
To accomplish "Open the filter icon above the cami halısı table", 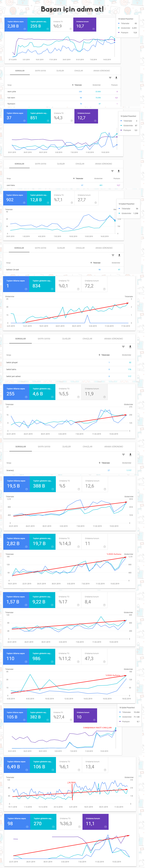I will (x=113, y=171).
